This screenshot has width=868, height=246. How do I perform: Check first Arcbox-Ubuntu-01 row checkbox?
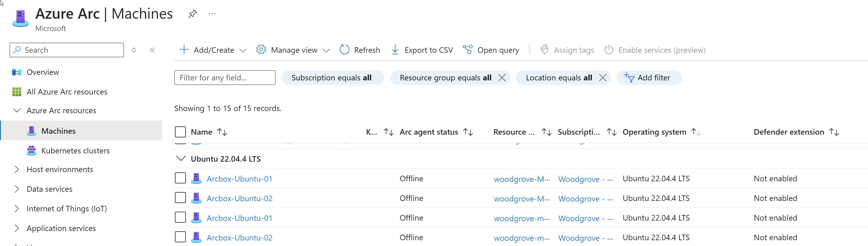coord(180,178)
